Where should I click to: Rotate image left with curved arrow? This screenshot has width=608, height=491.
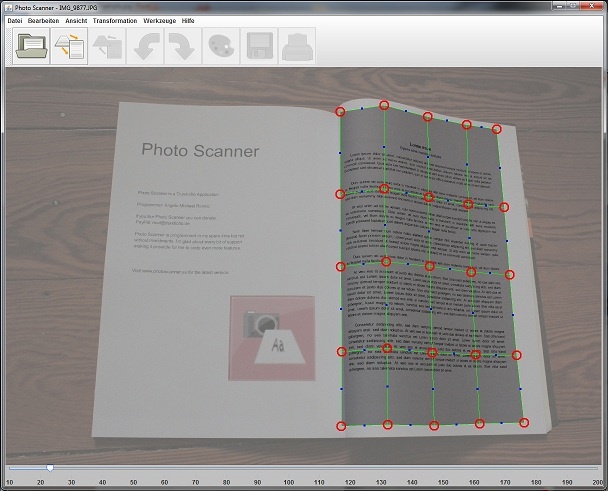(145, 46)
